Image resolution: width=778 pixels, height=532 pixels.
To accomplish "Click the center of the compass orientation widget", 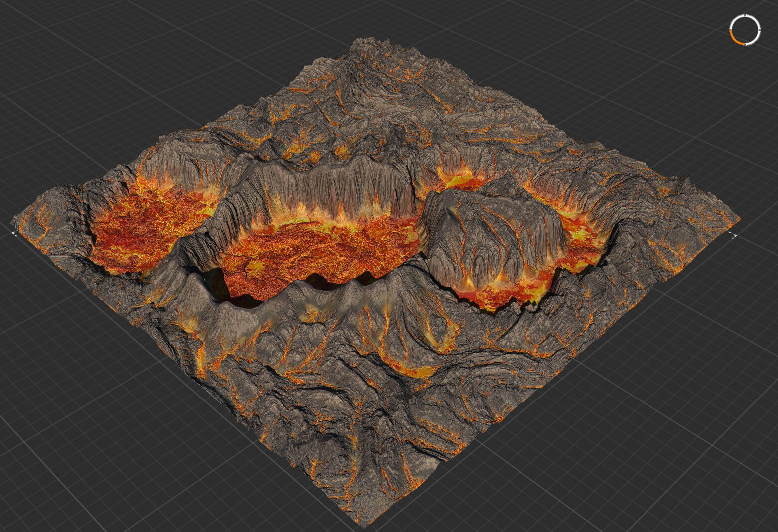I will click(x=745, y=30).
